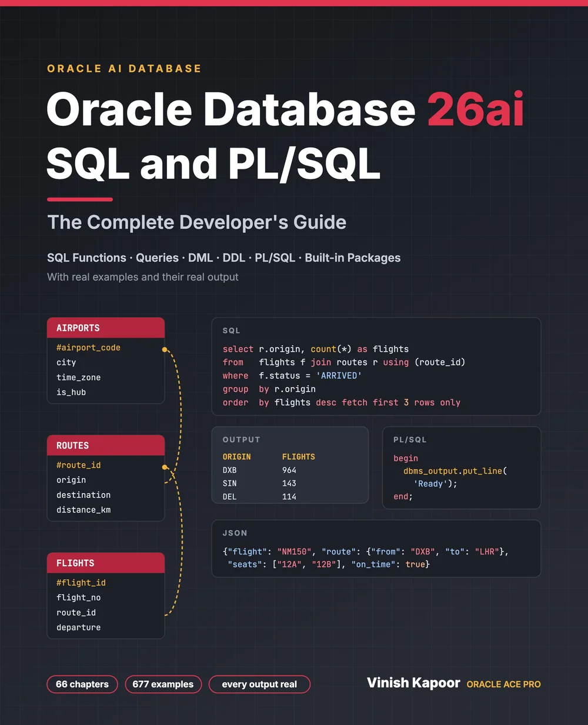Viewport: 588px width, 725px height.
Task: Click the 'order' keyword in the SQL query
Action: click(x=236, y=403)
